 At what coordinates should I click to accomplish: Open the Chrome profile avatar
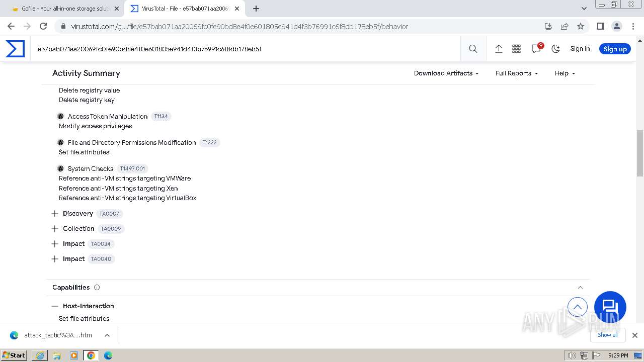coord(616,26)
